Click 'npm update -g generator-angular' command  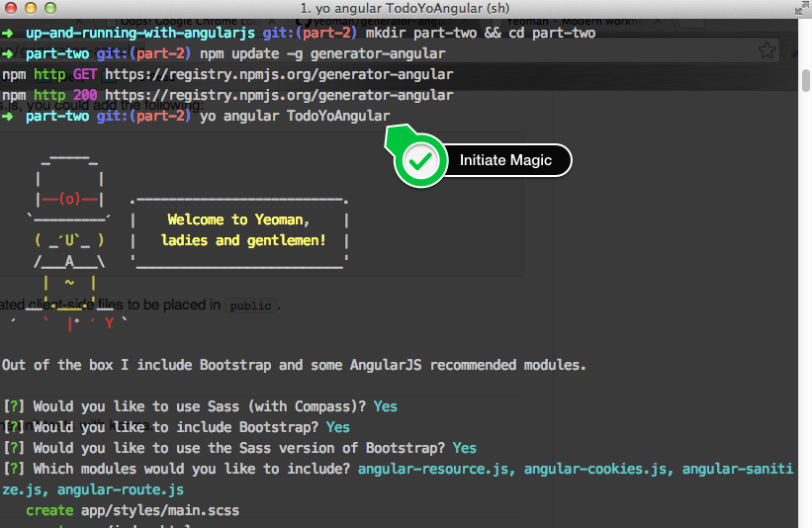322,53
